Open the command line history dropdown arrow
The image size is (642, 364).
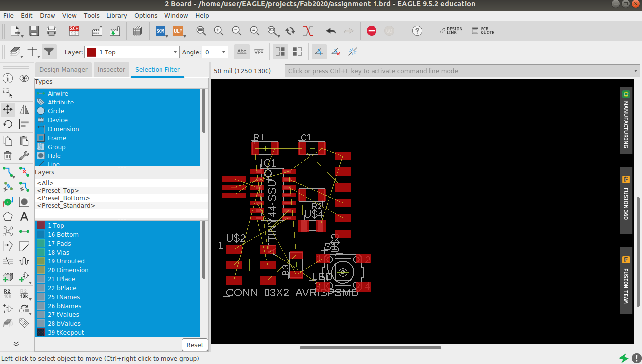(x=636, y=71)
